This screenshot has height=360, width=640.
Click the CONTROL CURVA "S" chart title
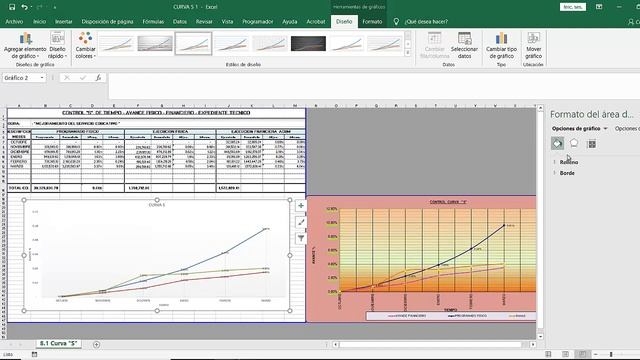click(448, 202)
